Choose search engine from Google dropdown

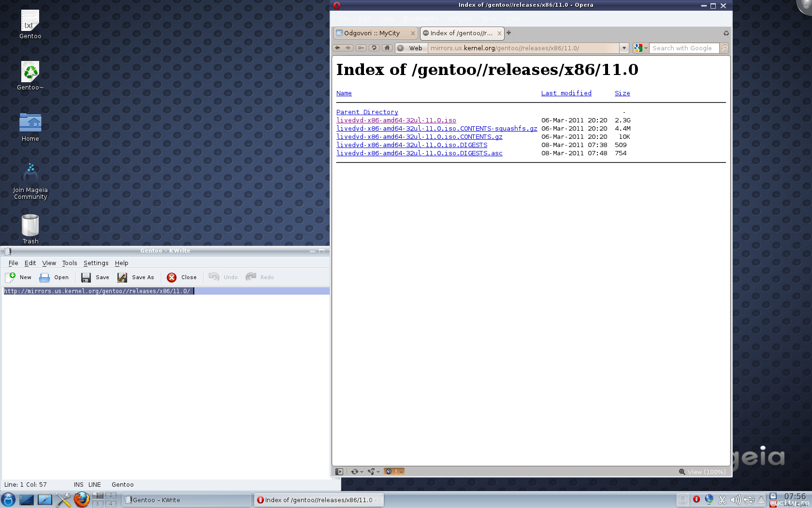(x=641, y=48)
